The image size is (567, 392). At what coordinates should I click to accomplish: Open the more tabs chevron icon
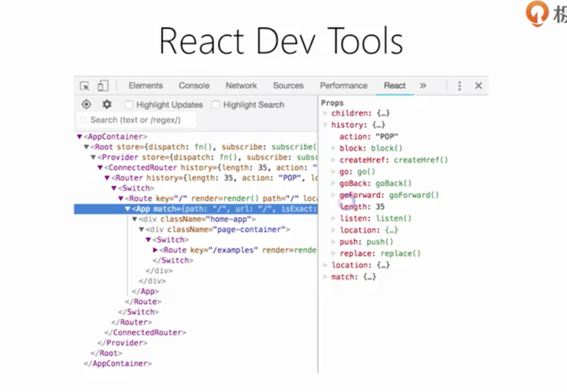(423, 86)
